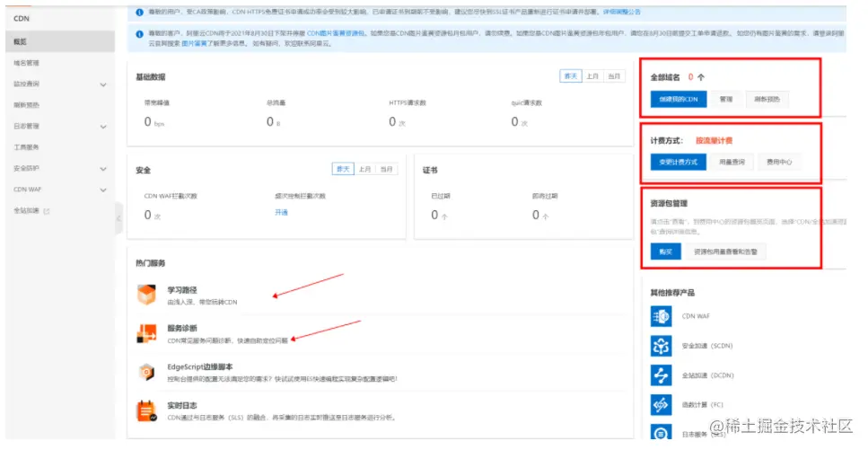This screenshot has height=450, width=868.
Task: Open the CDN WAF recommended product icon
Action: click(661, 316)
